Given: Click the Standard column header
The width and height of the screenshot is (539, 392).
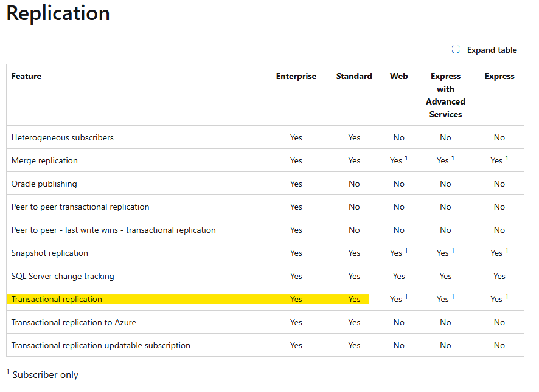Looking at the screenshot, I should pos(354,76).
